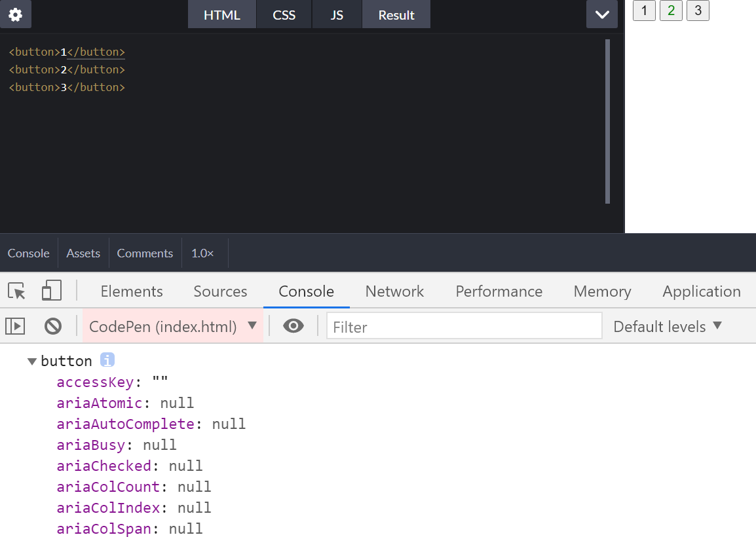Click the blue info badge beside button

click(107, 360)
